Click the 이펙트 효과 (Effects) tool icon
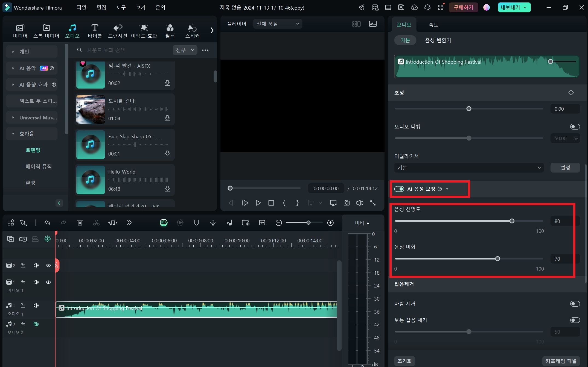The width and height of the screenshot is (588, 367). tap(144, 30)
